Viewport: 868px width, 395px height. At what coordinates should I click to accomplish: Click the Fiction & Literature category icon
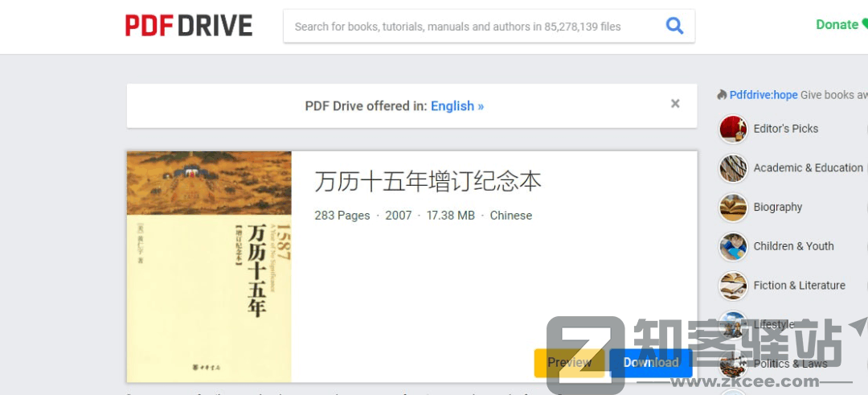tap(734, 286)
